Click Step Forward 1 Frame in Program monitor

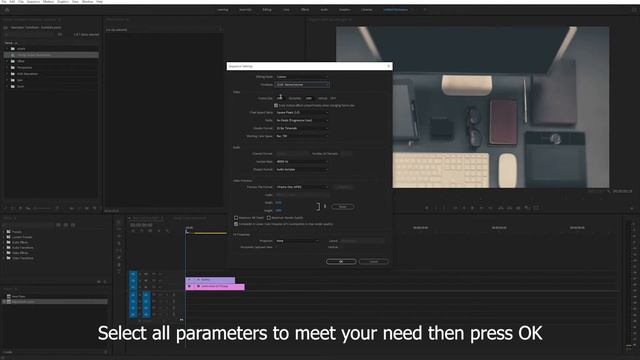coord(482,208)
